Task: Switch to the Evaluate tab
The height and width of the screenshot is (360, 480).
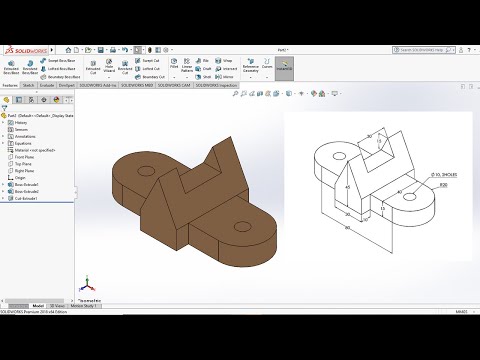Action: (47, 85)
